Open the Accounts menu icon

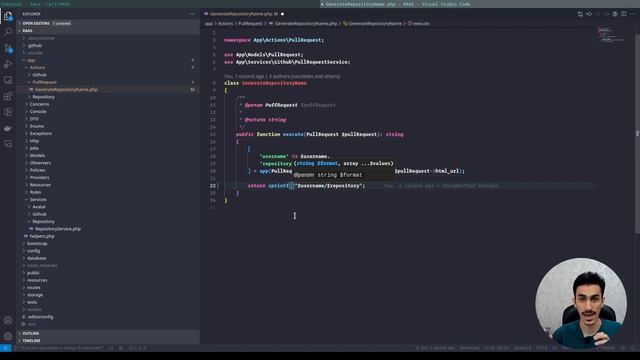click(8, 321)
